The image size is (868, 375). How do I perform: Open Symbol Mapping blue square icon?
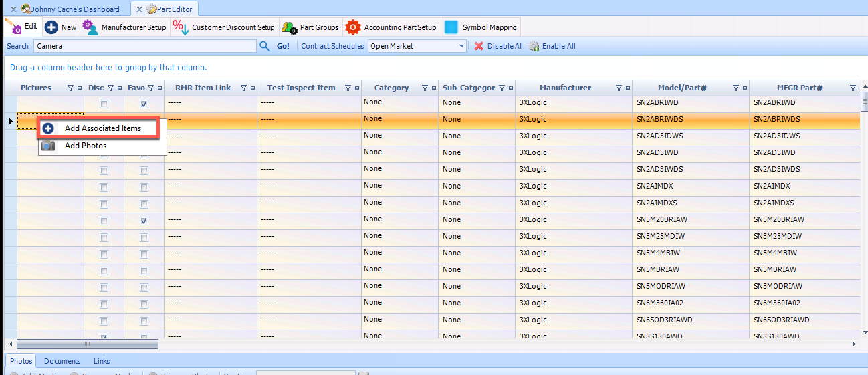[x=451, y=27]
